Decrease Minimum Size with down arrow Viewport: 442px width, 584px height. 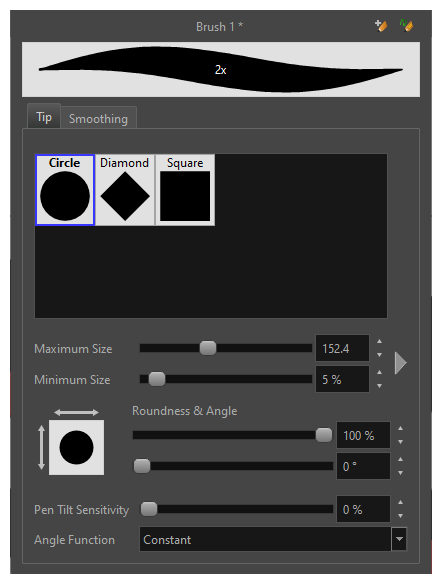pyautogui.click(x=379, y=386)
